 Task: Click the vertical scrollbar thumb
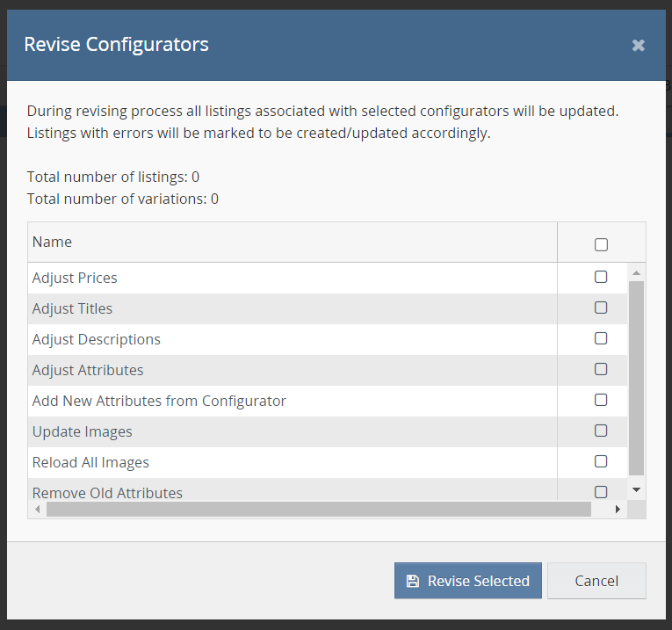click(637, 378)
